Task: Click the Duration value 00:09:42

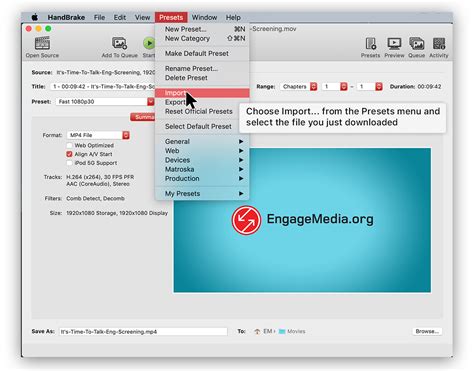Action: pos(429,87)
